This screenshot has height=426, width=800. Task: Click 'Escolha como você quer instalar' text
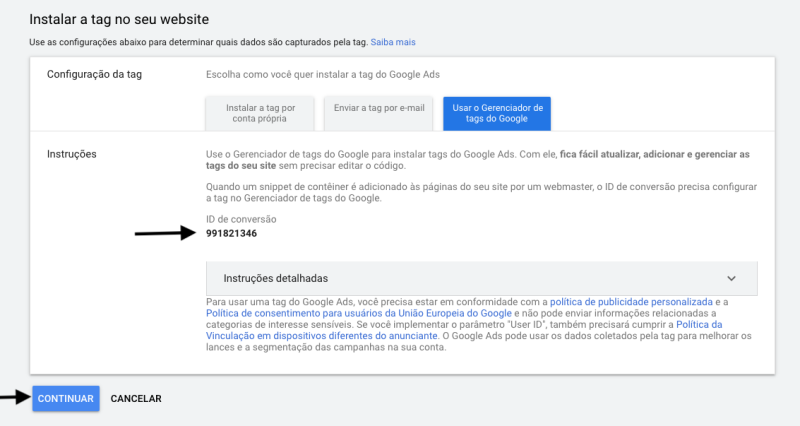322,75
